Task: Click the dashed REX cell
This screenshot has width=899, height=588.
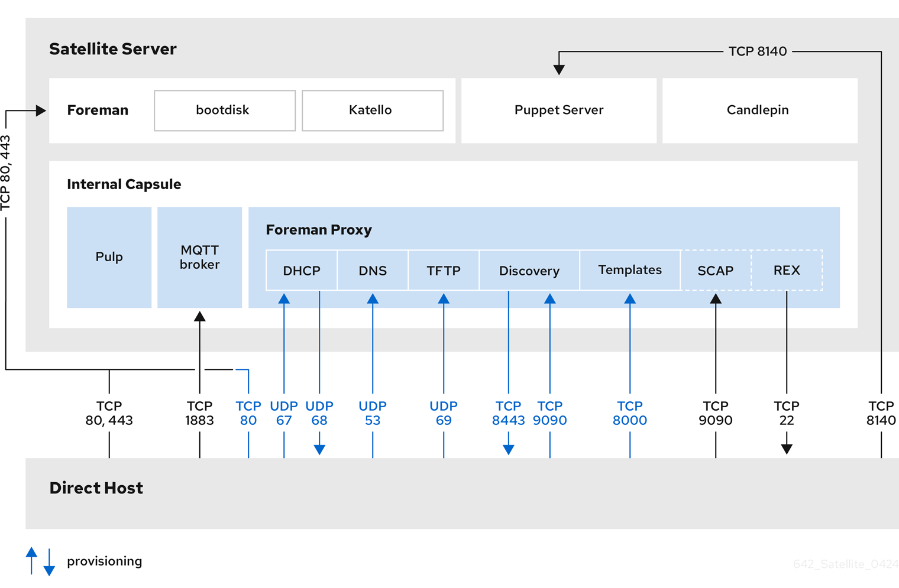Action: point(787,270)
